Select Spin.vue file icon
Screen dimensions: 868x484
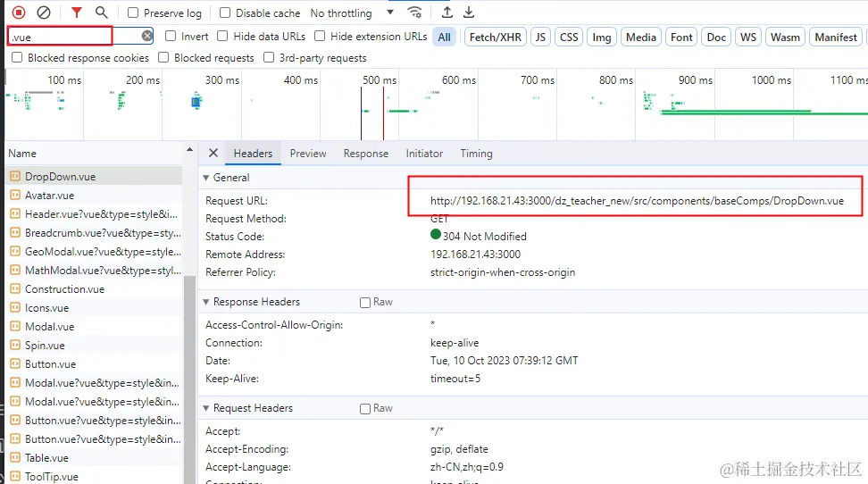pyautogui.click(x=15, y=345)
